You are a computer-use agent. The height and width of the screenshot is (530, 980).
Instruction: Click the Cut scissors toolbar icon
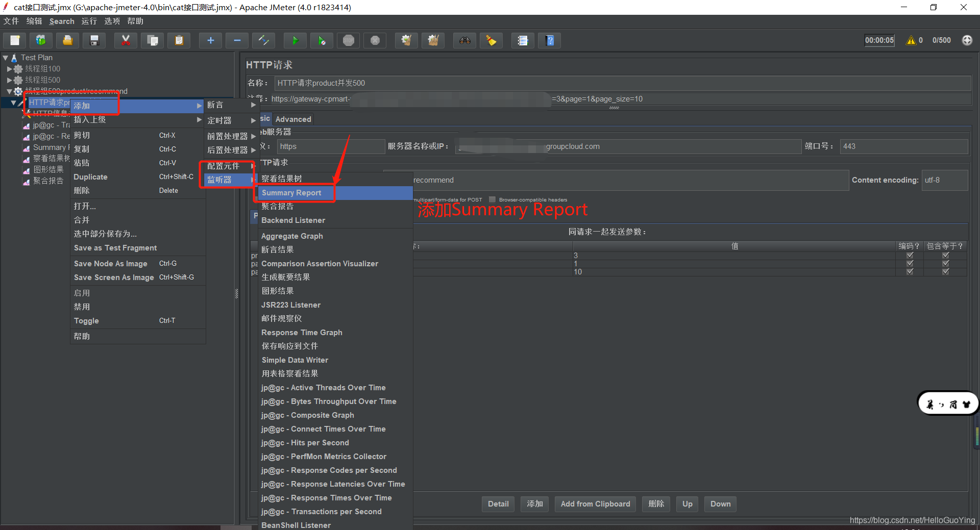tap(126, 40)
